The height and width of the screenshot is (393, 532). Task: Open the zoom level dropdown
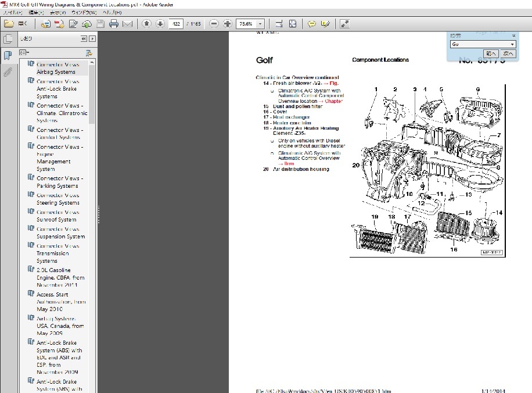click(260, 24)
